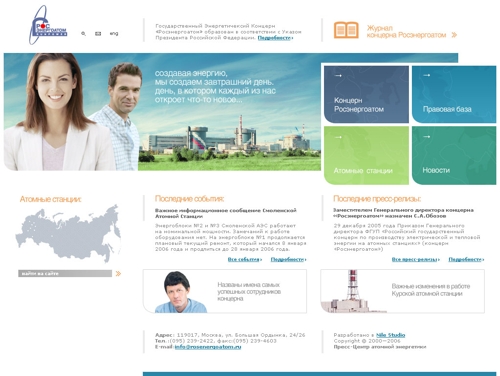
Task: Click arrow icon on Правовая база tile
Action: [427, 75]
